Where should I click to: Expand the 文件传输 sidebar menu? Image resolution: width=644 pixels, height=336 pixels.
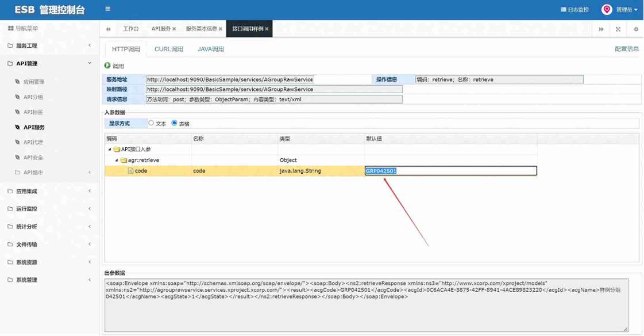[x=49, y=245]
